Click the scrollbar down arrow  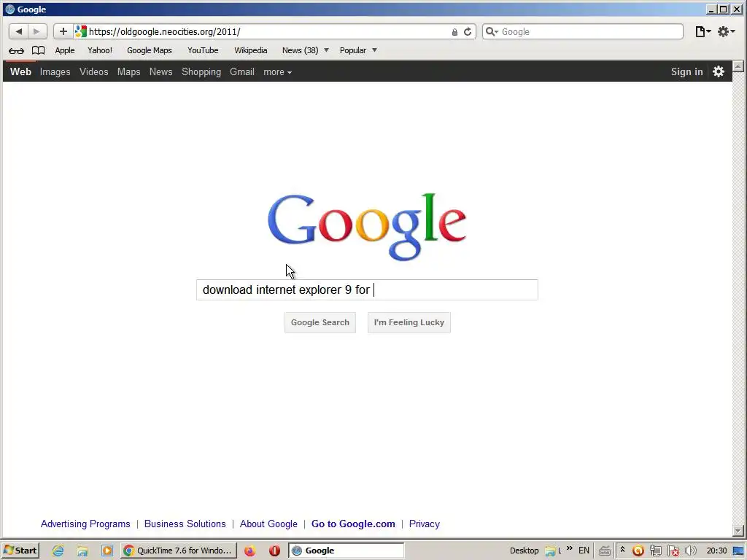click(x=738, y=531)
